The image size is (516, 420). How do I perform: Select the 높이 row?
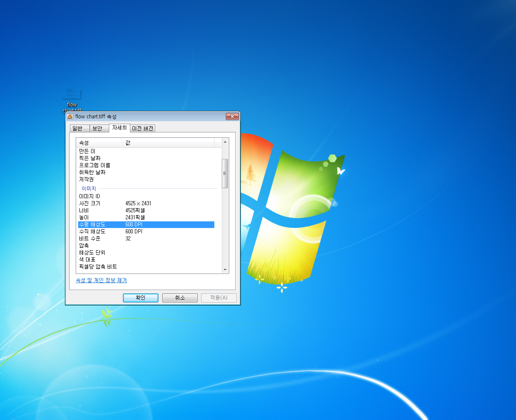[x=146, y=218]
